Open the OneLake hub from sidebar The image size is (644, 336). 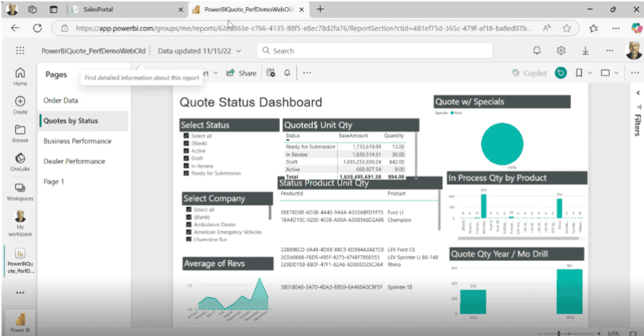(20, 161)
